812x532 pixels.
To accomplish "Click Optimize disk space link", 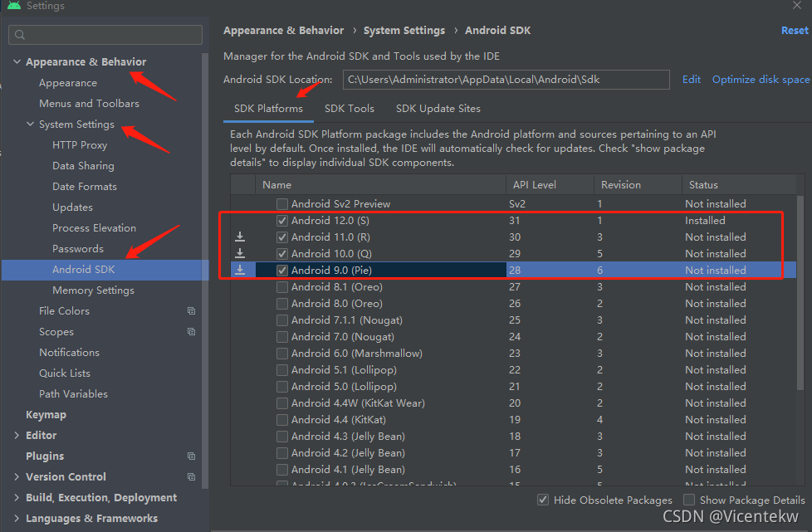I will [x=761, y=79].
